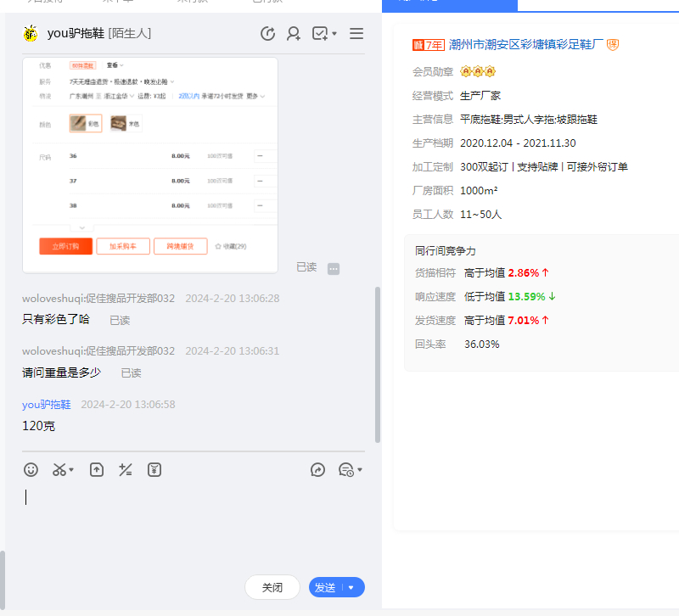
Task: Click the 低于均值 13.59% response value
Action: [510, 296]
